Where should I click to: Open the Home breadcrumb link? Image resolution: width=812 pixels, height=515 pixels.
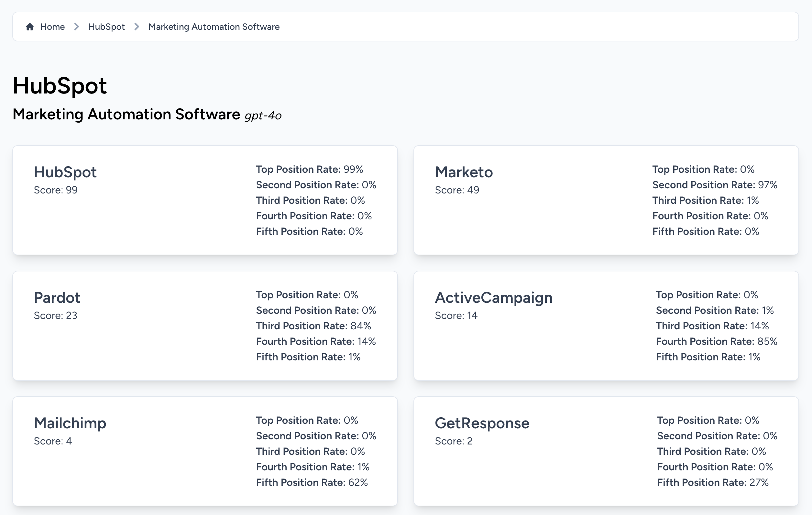pos(52,27)
